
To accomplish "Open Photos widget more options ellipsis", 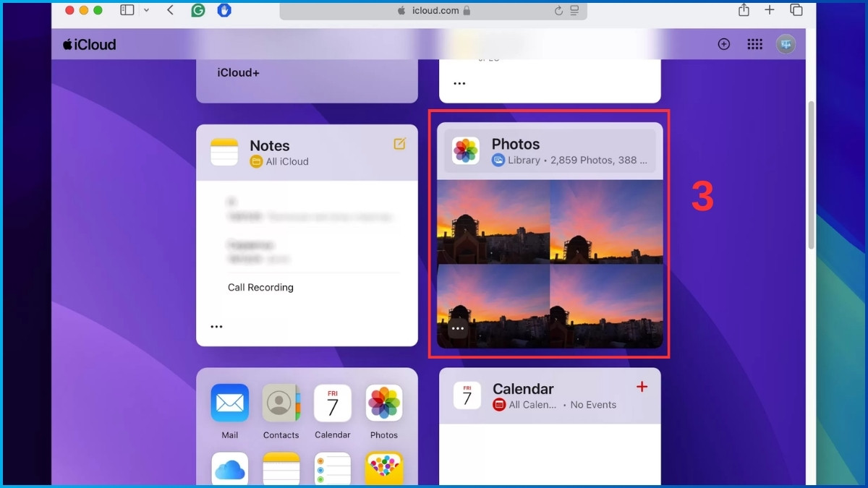I will 457,328.
